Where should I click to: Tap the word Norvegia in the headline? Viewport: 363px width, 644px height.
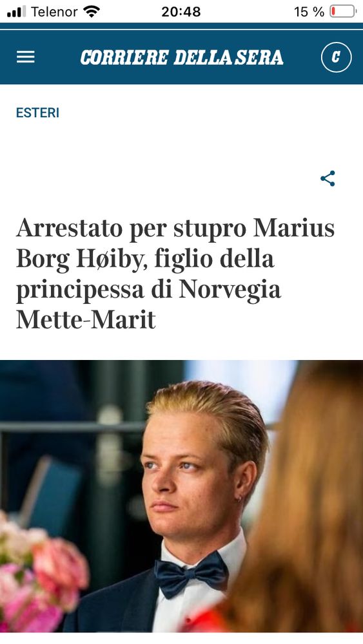pos(230,290)
